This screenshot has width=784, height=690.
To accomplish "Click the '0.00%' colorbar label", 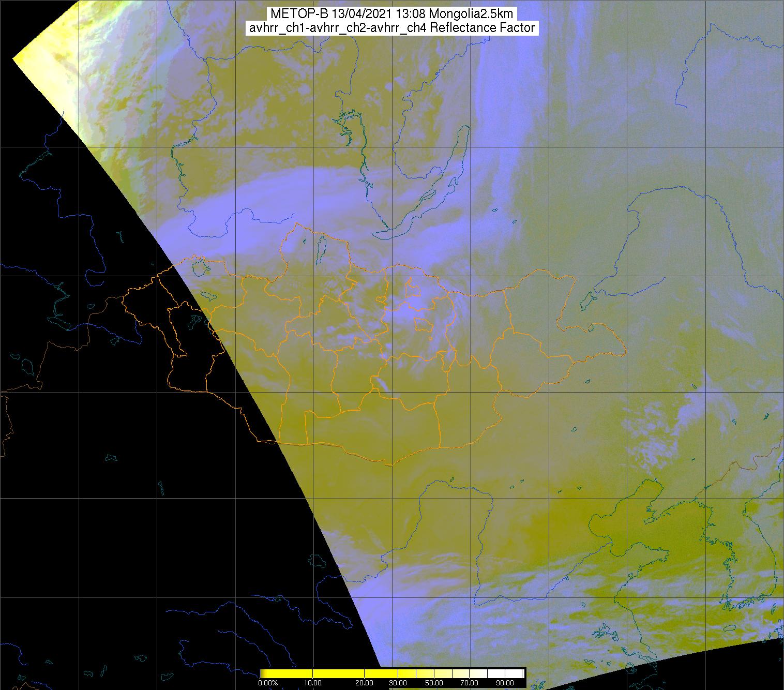I will pos(268,683).
